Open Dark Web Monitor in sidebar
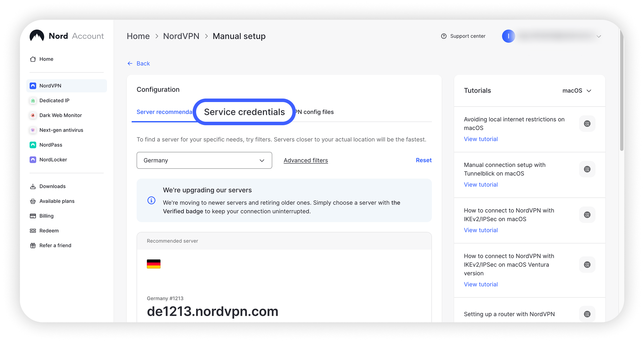This screenshot has width=644, height=342. [x=67, y=115]
